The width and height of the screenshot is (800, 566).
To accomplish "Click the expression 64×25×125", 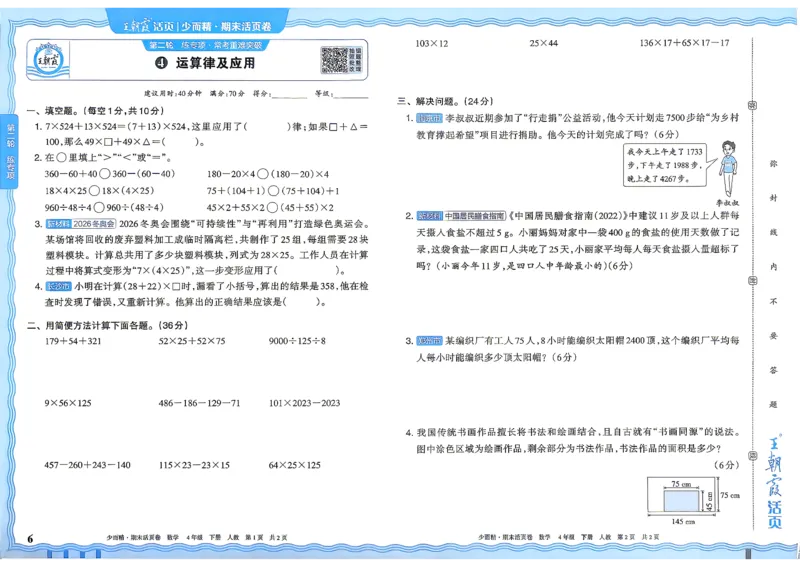I will tap(294, 465).
